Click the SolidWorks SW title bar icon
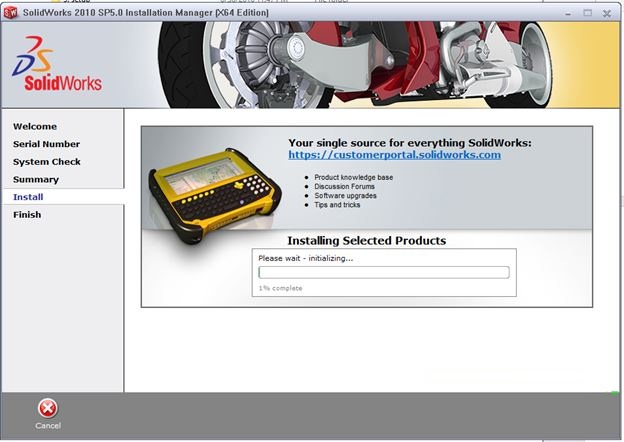 point(10,13)
